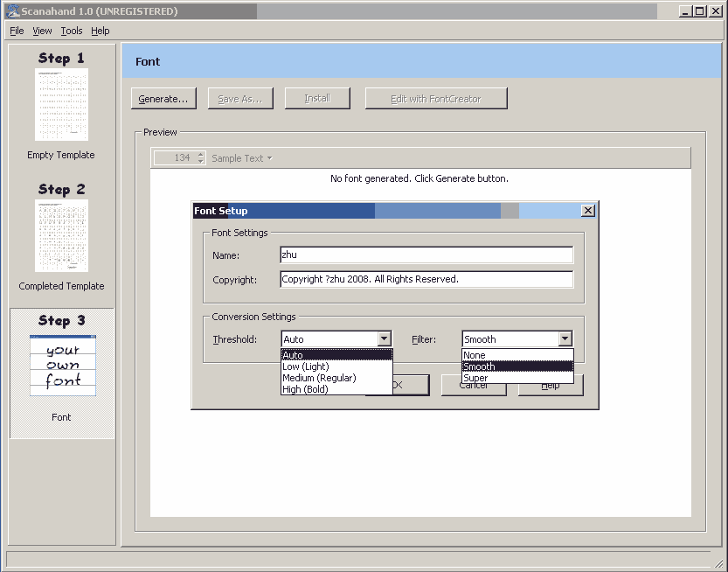Click the Scanahand app icon in title bar
This screenshot has width=728, height=572.
pos(13,11)
